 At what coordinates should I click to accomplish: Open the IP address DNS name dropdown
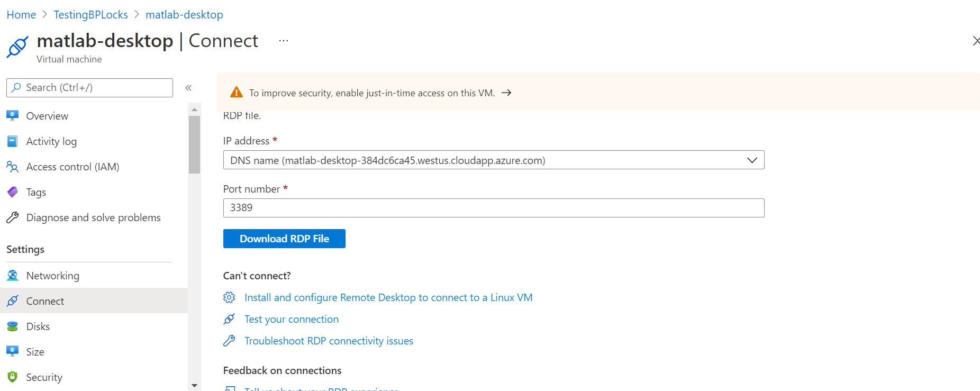pyautogui.click(x=494, y=160)
